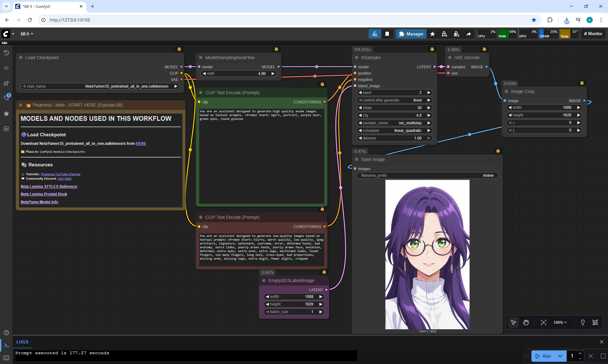Open the Neta Lumina Prompt Book link
Screen dimensions: 608x364
tap(44, 194)
